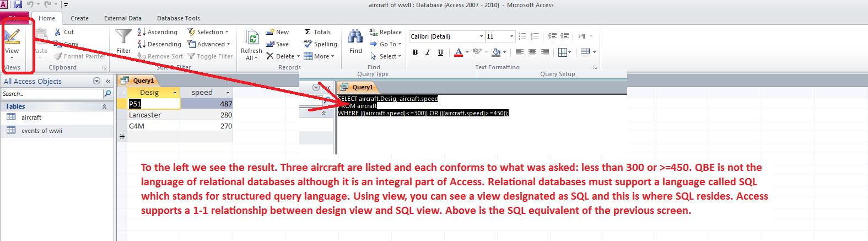The width and height of the screenshot is (868, 241).
Task: Select the Query1 tab in SQL view
Action: [357, 87]
